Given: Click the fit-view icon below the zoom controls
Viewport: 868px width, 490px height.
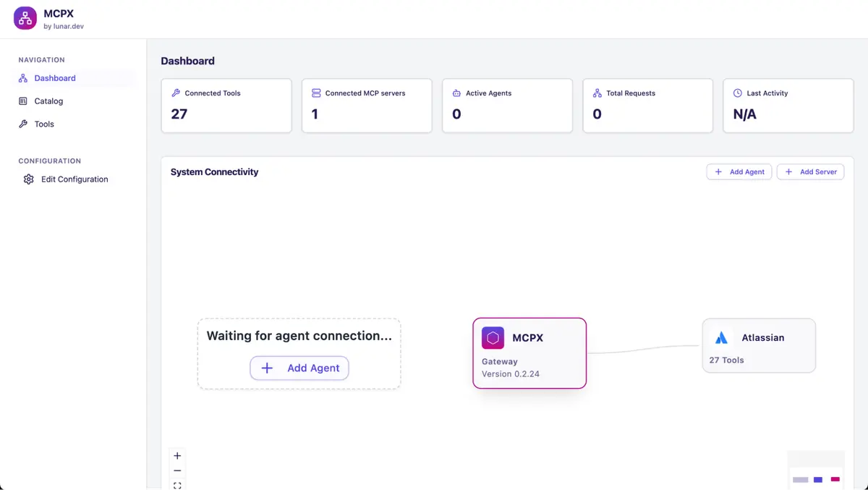Looking at the screenshot, I should point(177,484).
